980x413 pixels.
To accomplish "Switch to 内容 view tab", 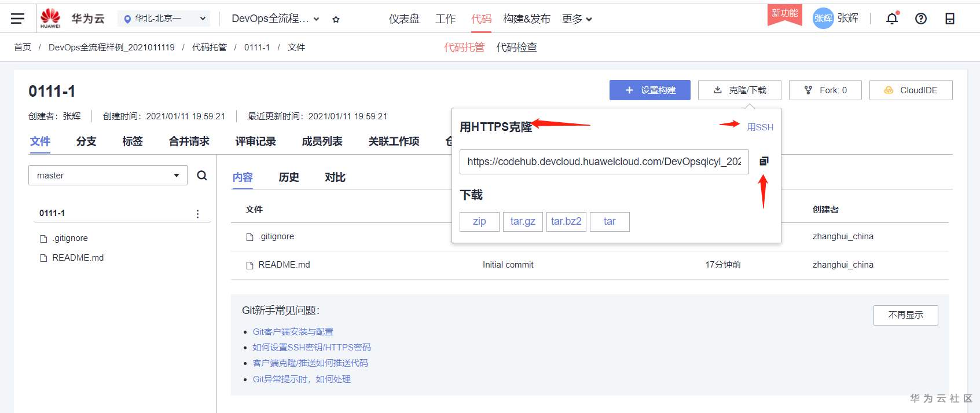I will click(x=243, y=177).
